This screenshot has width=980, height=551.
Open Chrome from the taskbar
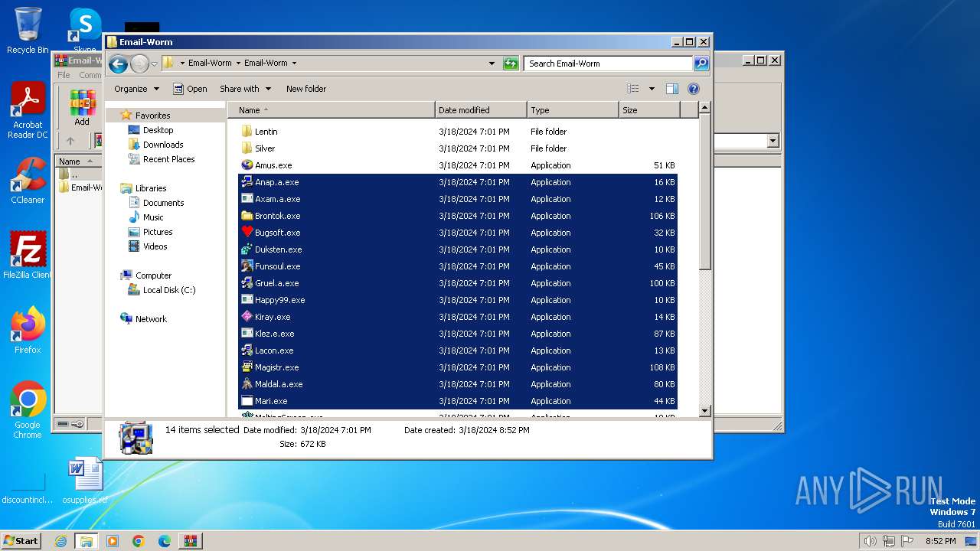[x=138, y=541]
